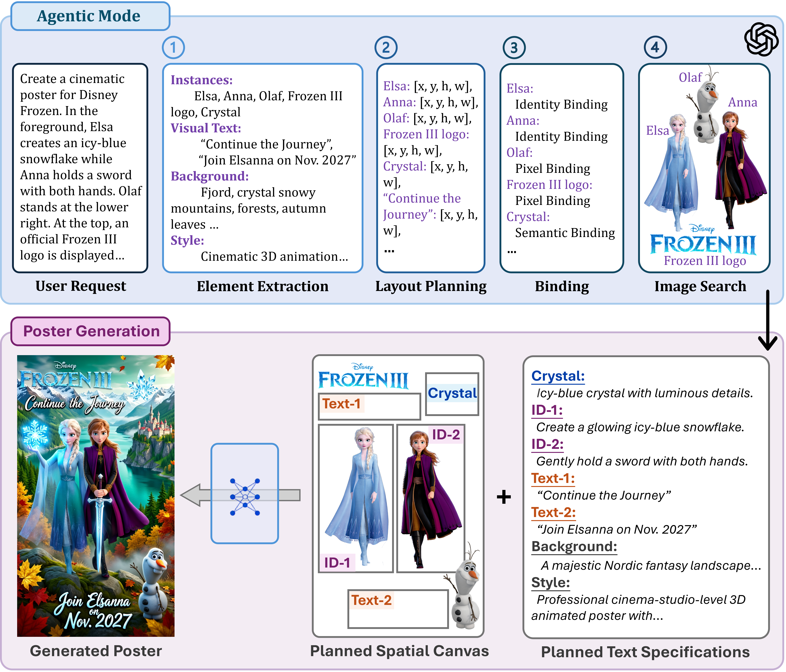Click the Text-2 placeholder box
Screen dimensions: 786x672
[x=398, y=609]
